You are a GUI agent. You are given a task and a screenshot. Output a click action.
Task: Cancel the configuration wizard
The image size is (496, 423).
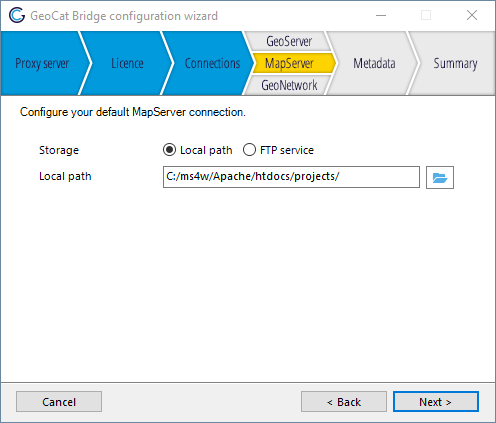pyautogui.click(x=59, y=402)
